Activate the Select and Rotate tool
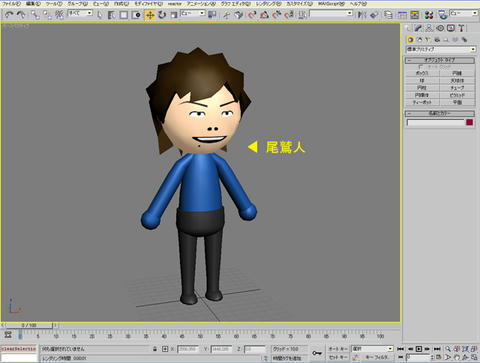This screenshot has height=363, width=480. point(162,15)
